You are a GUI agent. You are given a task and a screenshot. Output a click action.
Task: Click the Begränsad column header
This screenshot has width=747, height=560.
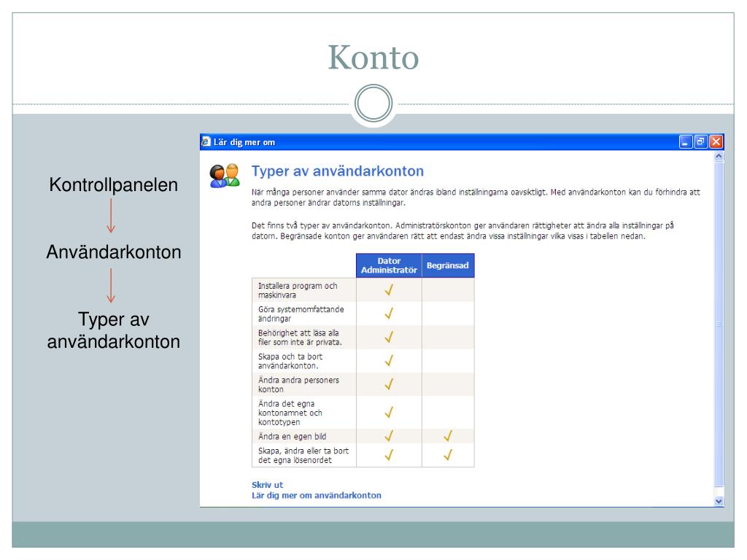(448, 265)
